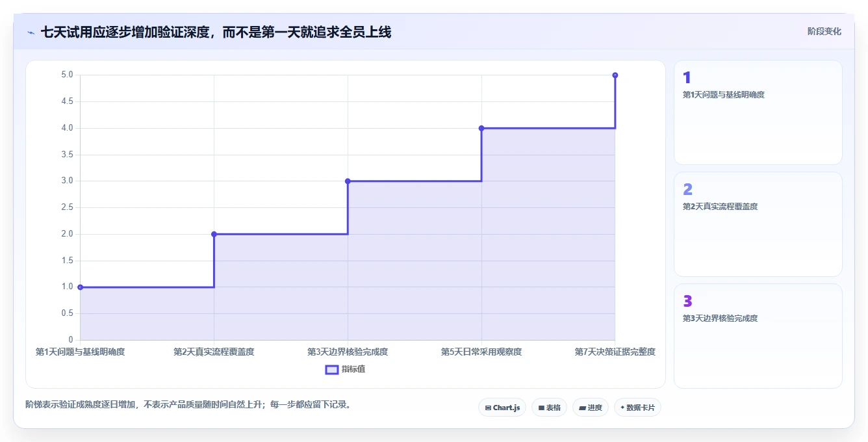Open the card numbered 3 第3天边界核验完成度
This screenshot has height=442, width=868.
pyautogui.click(x=758, y=336)
